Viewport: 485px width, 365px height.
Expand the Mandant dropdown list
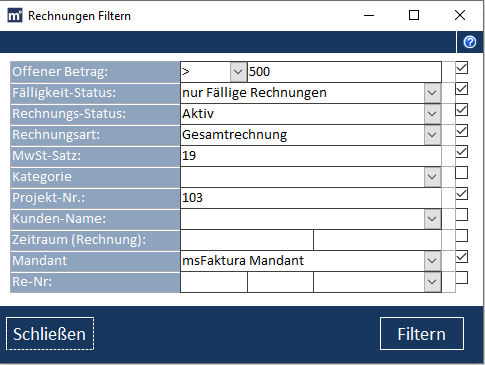432,261
